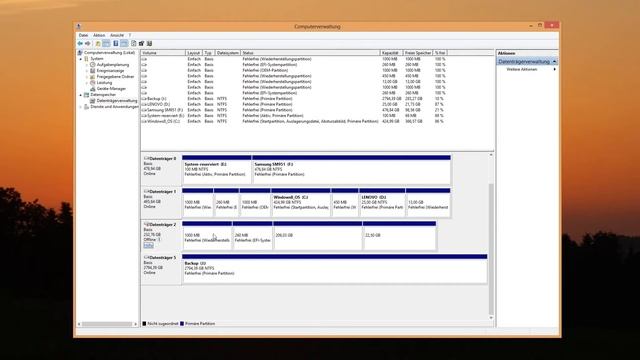Sort by the Freier Speicher column header

[x=418, y=53]
